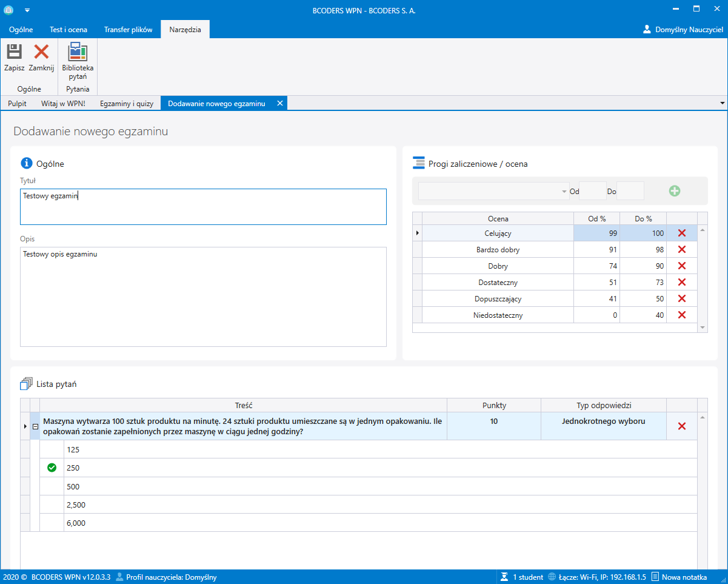Click student count status icon
The height and width of the screenshot is (584, 728).
(x=504, y=577)
